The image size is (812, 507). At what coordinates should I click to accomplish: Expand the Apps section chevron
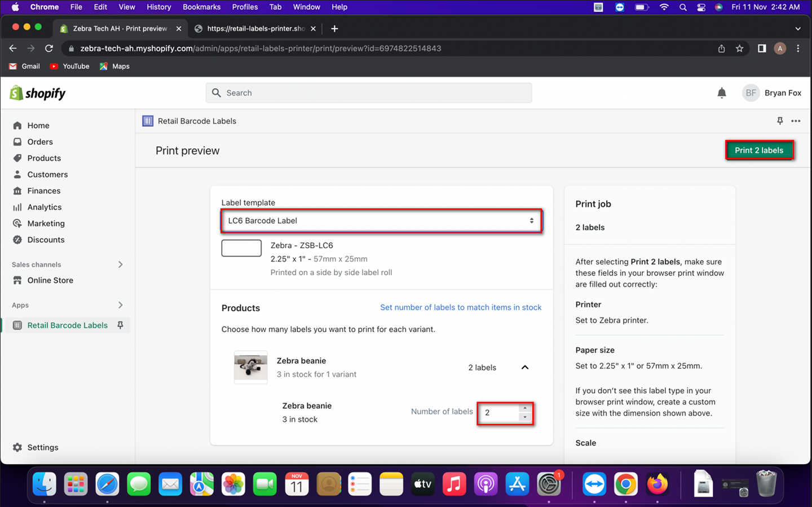pyautogui.click(x=120, y=305)
